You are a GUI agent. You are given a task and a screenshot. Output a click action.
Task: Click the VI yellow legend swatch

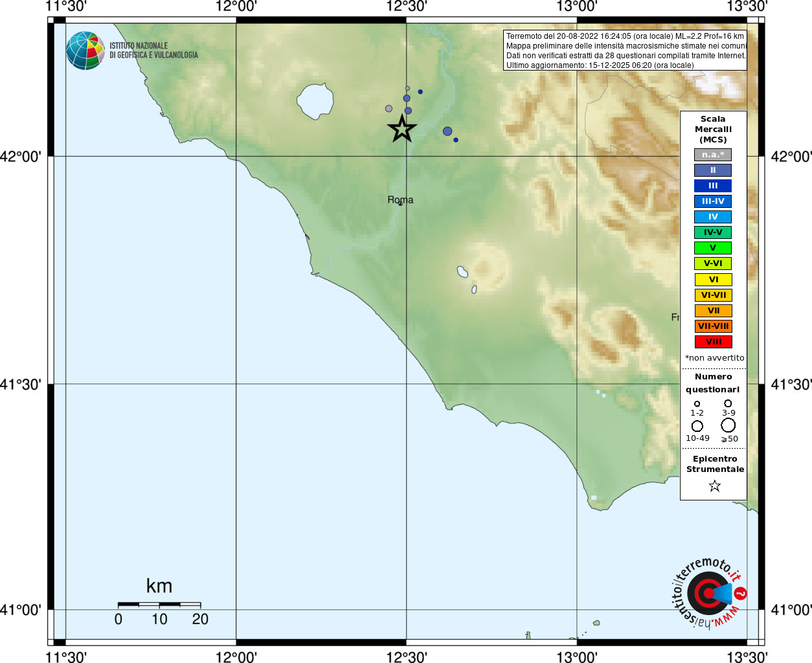pyautogui.click(x=713, y=280)
